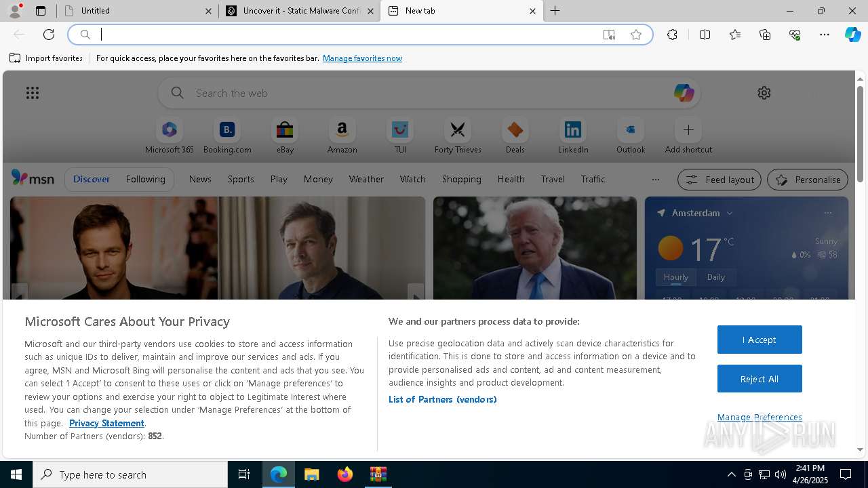The image size is (868, 488).
Task: Open Task View on taskbar
Action: [x=244, y=474]
